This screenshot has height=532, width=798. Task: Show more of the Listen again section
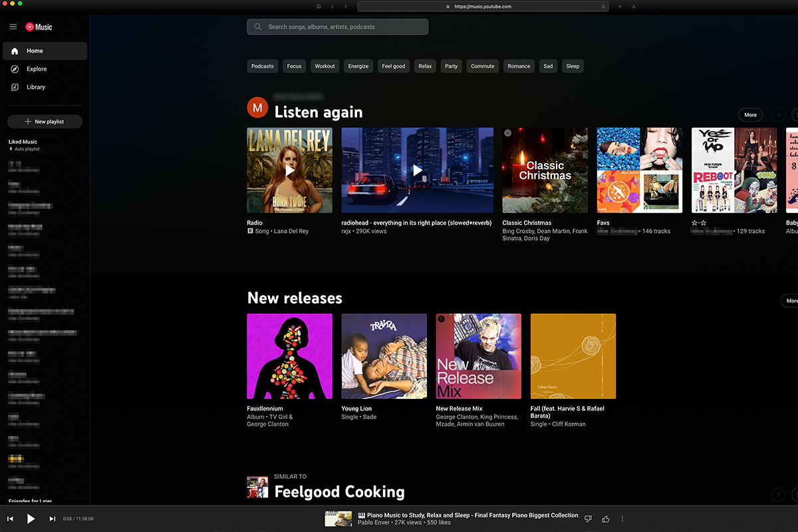click(x=750, y=114)
